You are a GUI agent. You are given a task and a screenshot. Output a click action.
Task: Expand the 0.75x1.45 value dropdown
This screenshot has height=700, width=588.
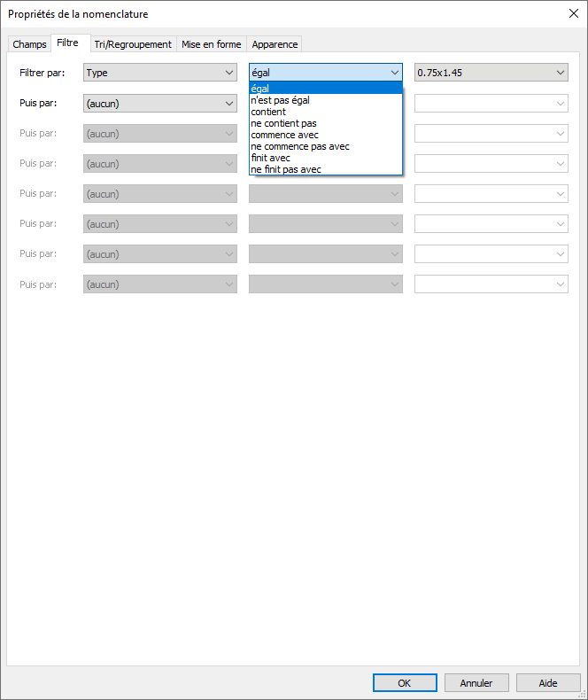point(491,73)
